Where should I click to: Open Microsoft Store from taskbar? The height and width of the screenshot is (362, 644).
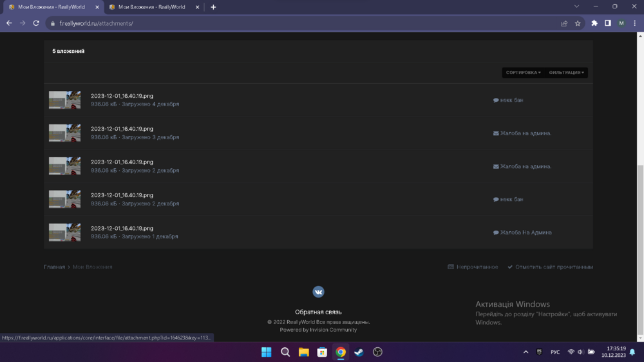pos(322,352)
